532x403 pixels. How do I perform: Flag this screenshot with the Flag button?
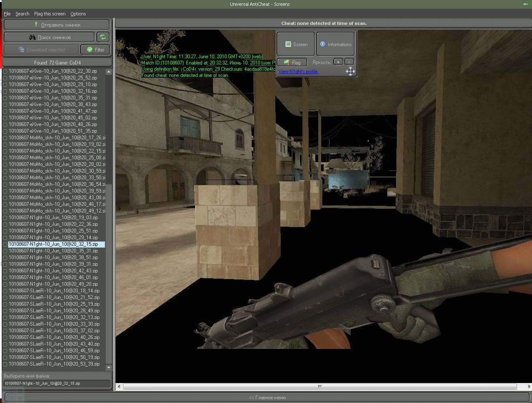tap(292, 62)
